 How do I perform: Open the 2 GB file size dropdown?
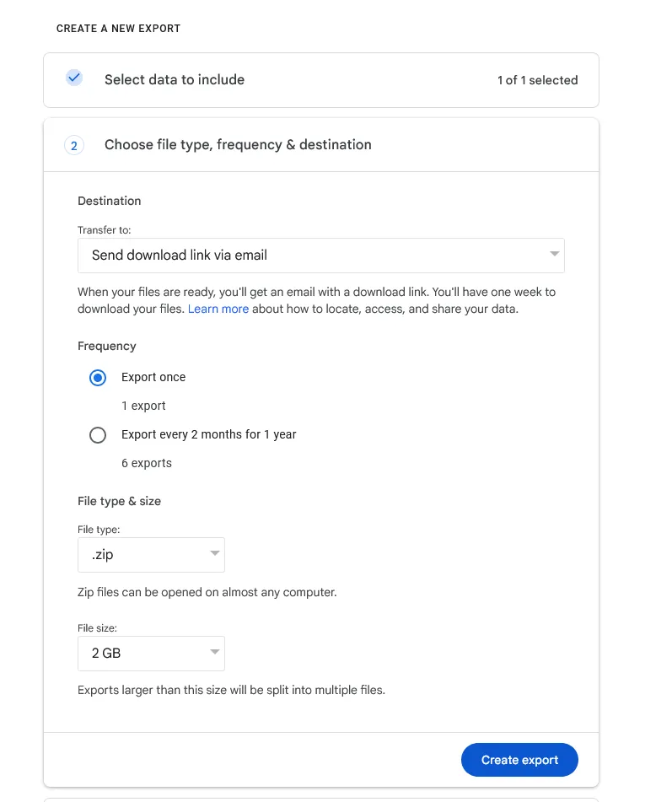point(151,653)
